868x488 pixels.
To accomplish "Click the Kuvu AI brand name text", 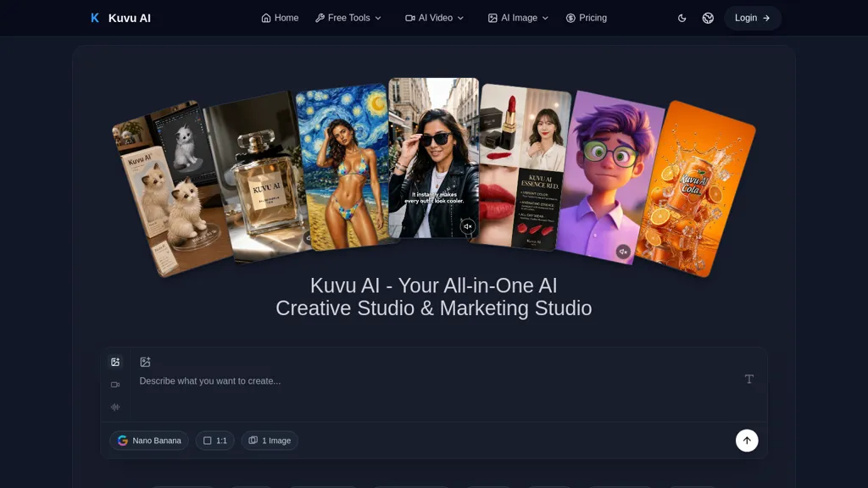I will (x=130, y=18).
